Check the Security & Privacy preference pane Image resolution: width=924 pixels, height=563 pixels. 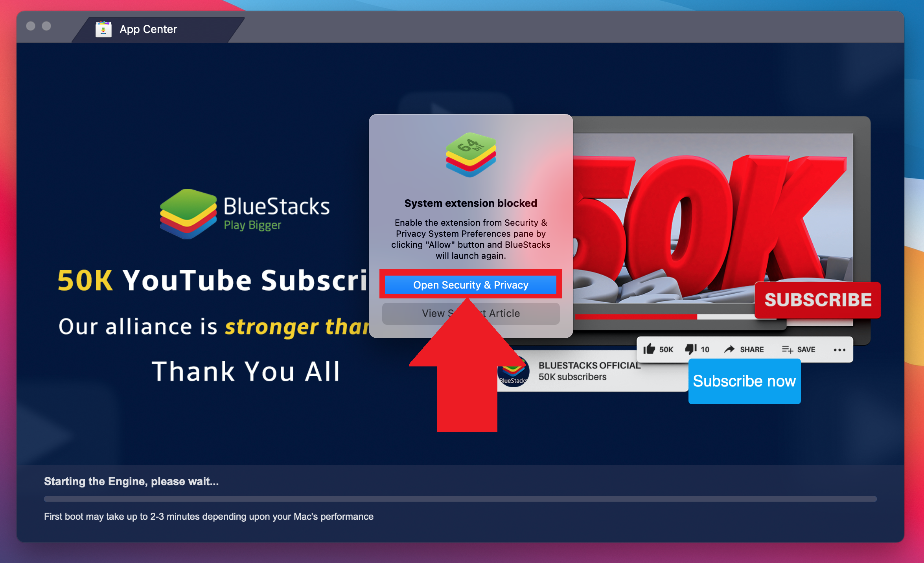pyautogui.click(x=471, y=285)
